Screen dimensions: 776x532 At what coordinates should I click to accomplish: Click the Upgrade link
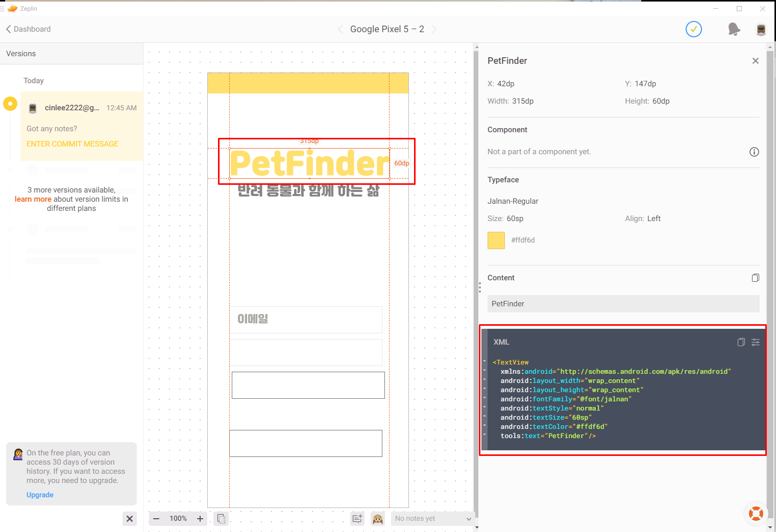[40, 495]
